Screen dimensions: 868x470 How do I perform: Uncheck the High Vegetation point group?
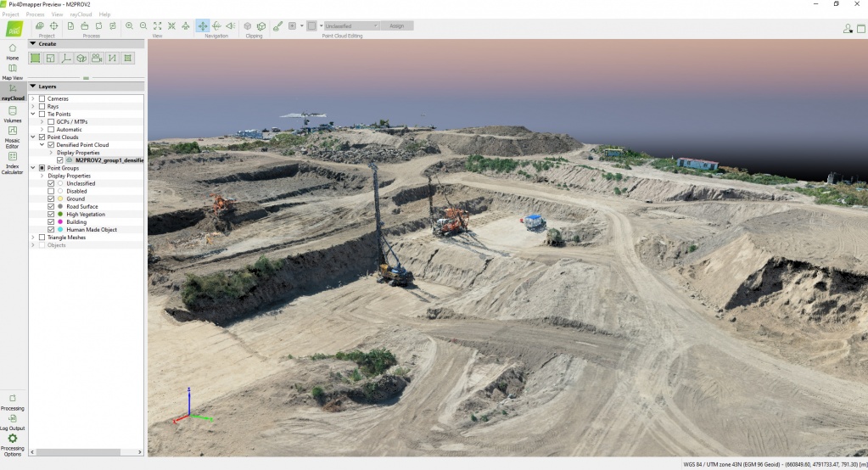pyautogui.click(x=51, y=215)
